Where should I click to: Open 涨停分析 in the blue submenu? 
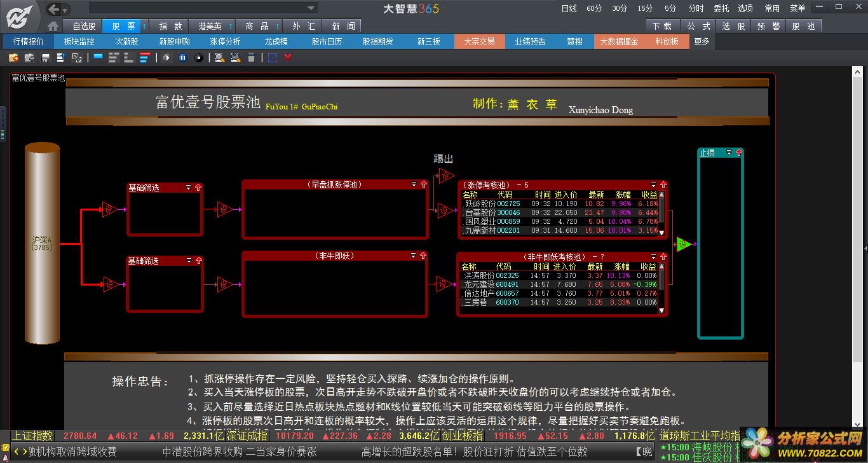(225, 41)
